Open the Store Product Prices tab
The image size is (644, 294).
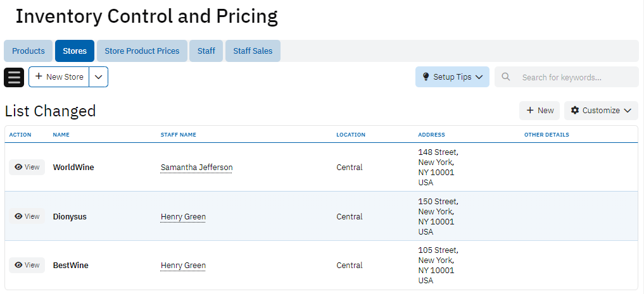[142, 51]
